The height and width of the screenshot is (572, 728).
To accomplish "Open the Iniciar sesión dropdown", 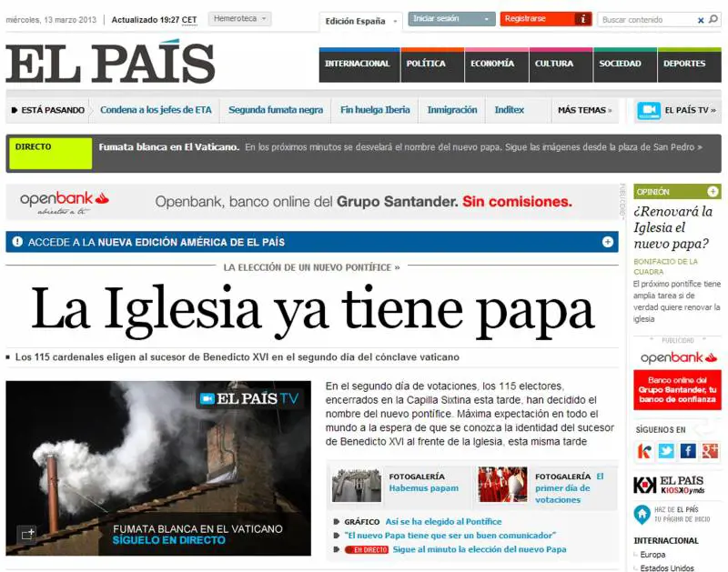I will [x=451, y=19].
